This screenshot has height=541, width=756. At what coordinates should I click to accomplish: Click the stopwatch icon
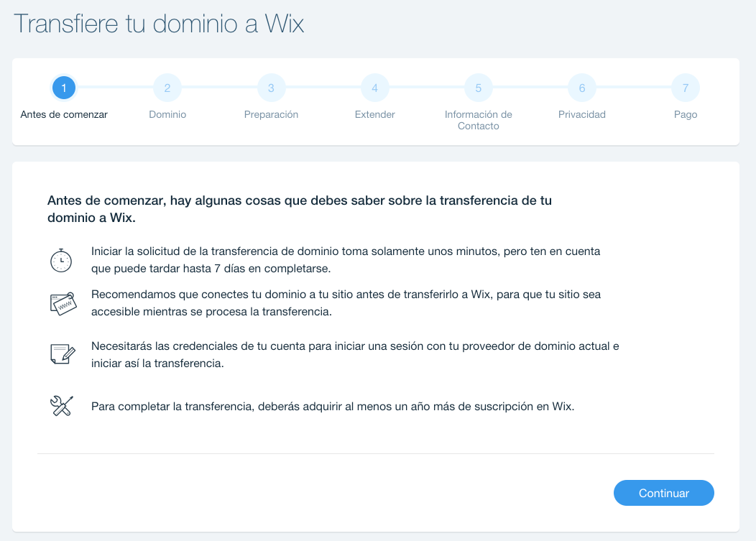(x=61, y=260)
